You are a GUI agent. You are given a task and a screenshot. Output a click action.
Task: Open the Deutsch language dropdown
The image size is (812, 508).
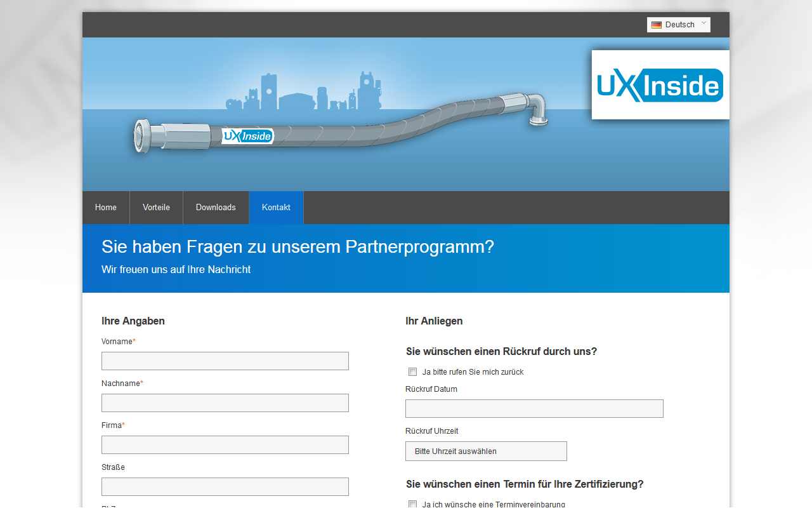[678, 25]
